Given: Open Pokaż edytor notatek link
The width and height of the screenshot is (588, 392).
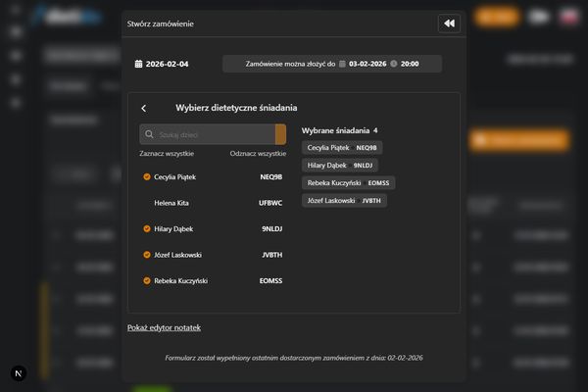Looking at the screenshot, I should click(x=164, y=327).
